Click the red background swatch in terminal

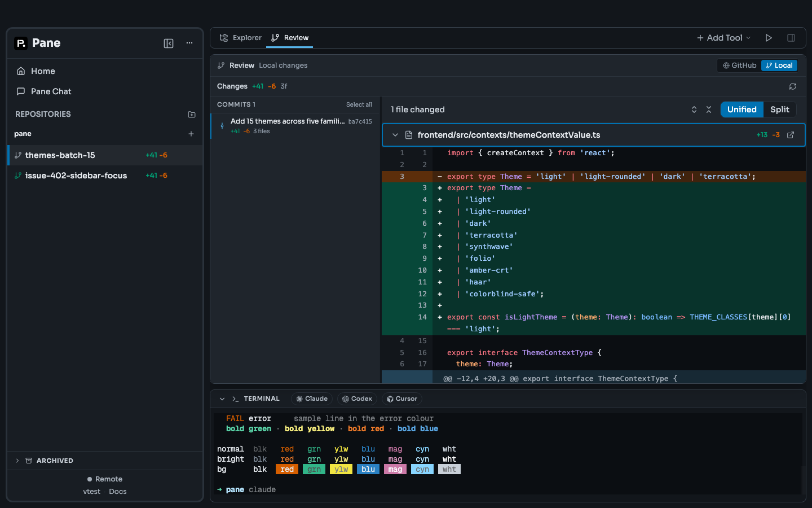tap(287, 470)
